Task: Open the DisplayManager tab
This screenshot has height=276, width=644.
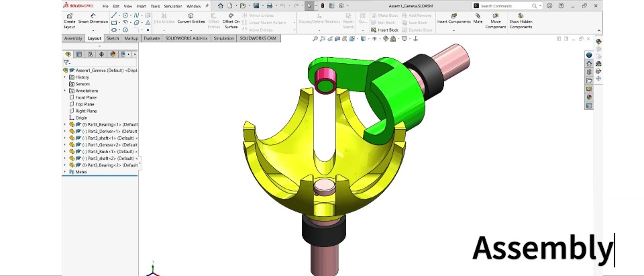Action: coord(113,54)
